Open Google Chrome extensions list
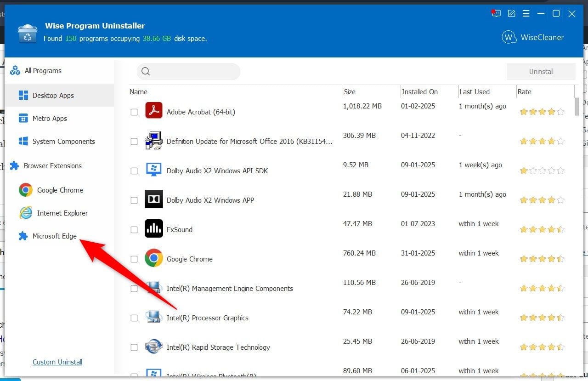Image resolution: width=588 pixels, height=381 pixels. click(59, 190)
